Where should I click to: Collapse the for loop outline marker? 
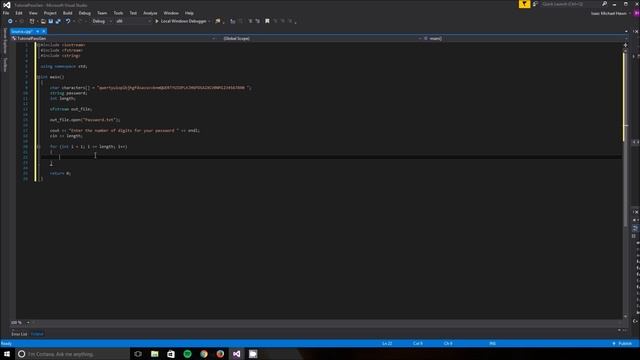(x=38, y=147)
